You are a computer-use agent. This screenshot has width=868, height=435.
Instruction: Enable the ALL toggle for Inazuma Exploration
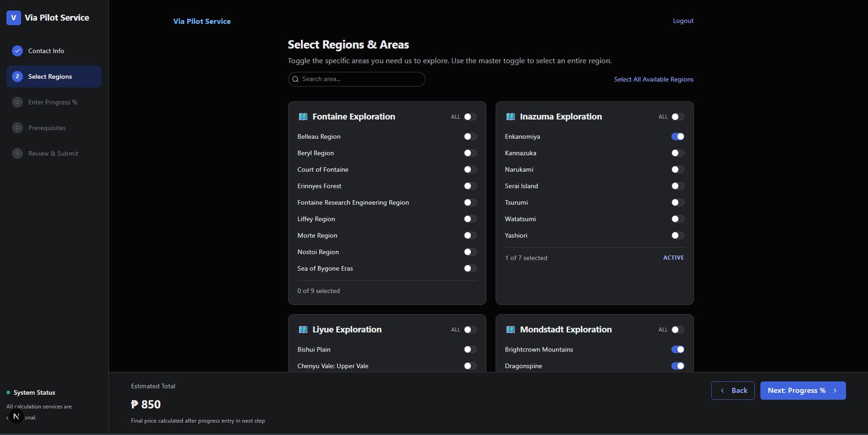point(677,117)
